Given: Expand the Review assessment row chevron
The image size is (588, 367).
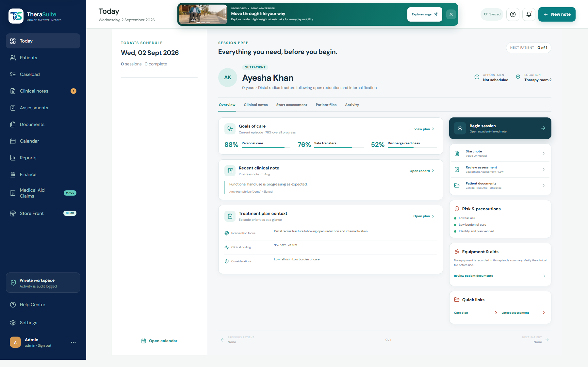Looking at the screenshot, I should [x=544, y=169].
